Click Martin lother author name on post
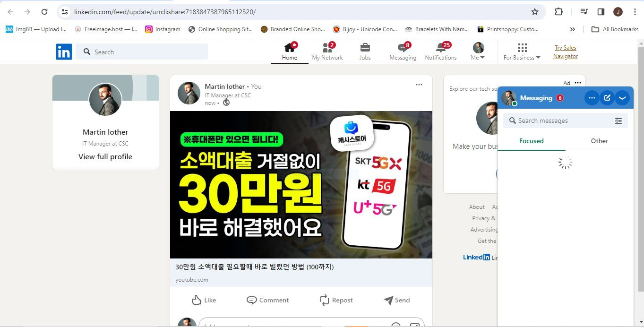The image size is (644, 327). click(224, 86)
